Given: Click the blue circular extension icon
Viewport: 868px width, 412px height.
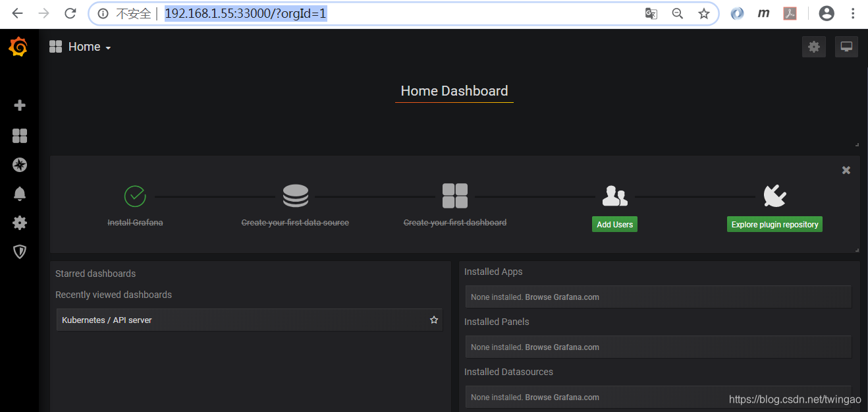Looking at the screenshot, I should tap(737, 13).
